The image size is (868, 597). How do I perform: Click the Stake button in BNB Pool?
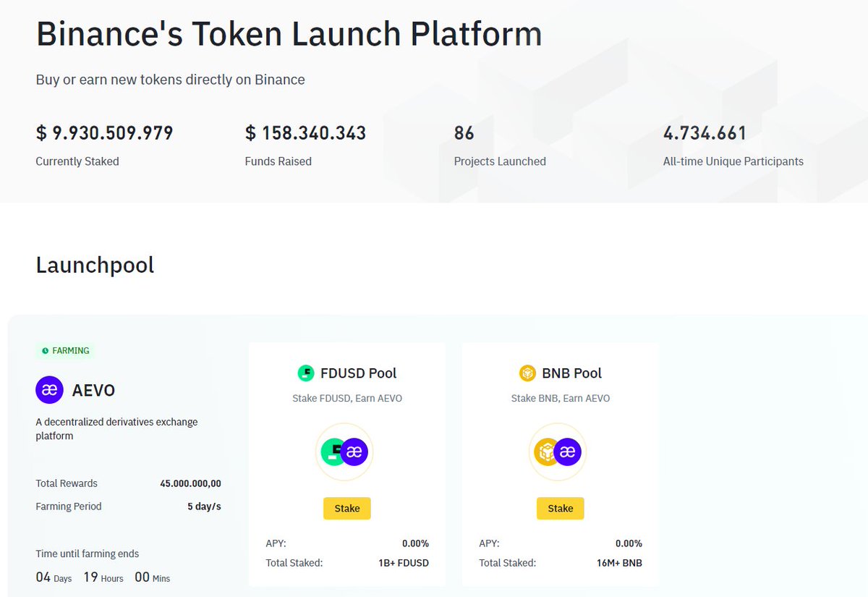[x=560, y=508]
